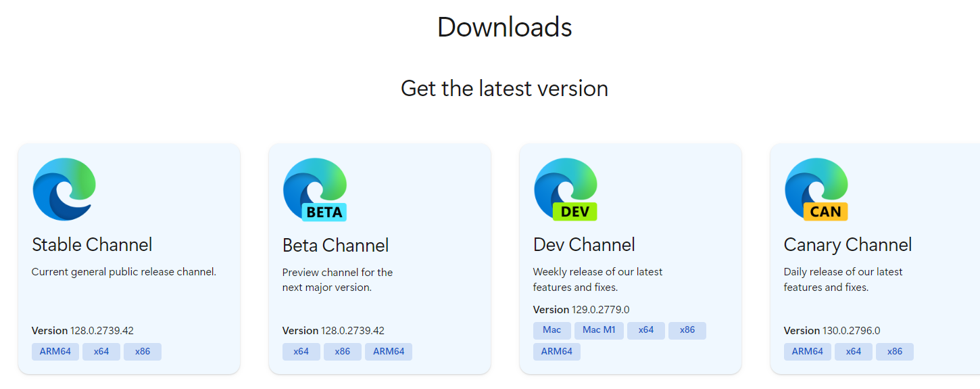Click 'Preview channel for the next major version' text
Image resolution: width=980 pixels, height=389 pixels.
coord(338,279)
